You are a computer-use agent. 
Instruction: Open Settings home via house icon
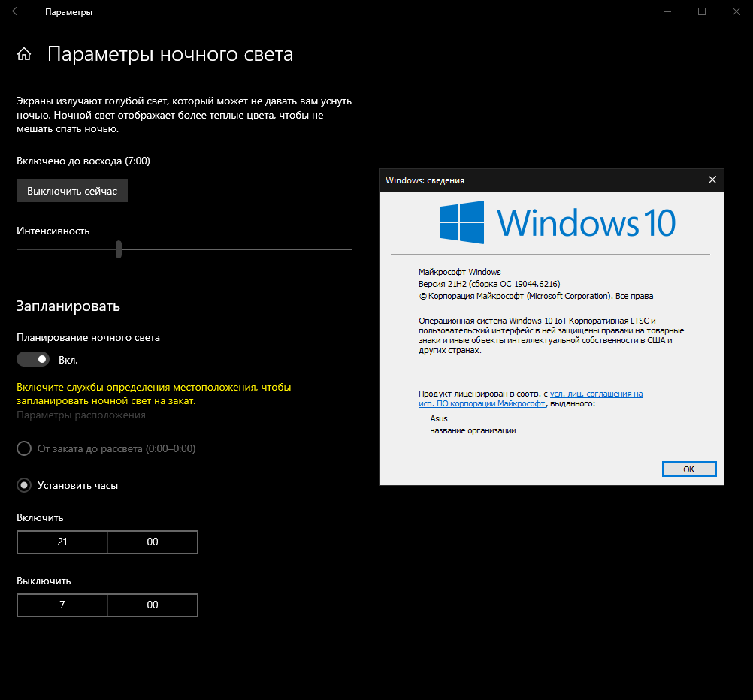point(24,54)
